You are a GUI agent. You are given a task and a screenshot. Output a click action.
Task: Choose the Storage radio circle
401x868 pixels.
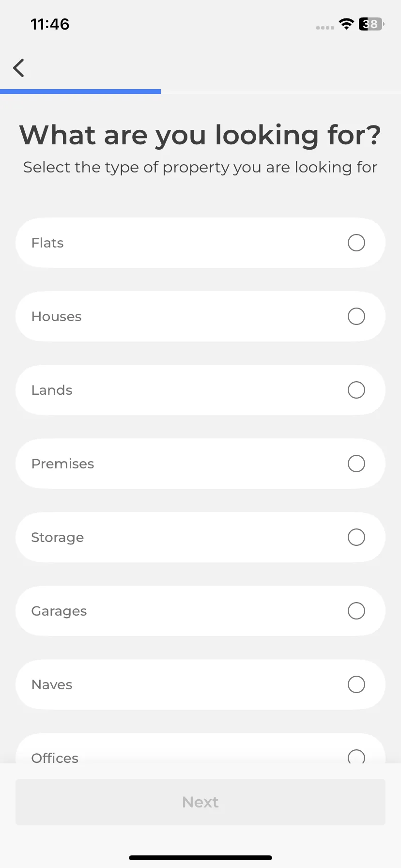[x=356, y=537]
